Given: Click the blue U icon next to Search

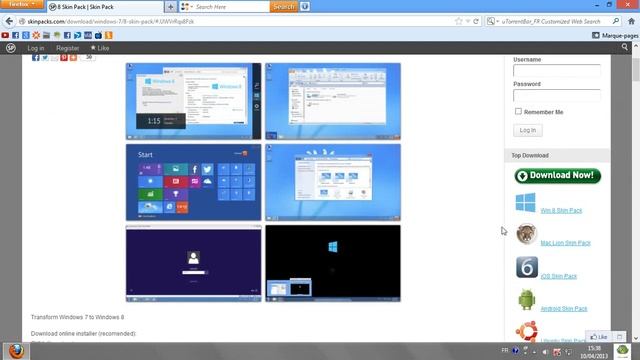Looking at the screenshot, I should point(304,7).
